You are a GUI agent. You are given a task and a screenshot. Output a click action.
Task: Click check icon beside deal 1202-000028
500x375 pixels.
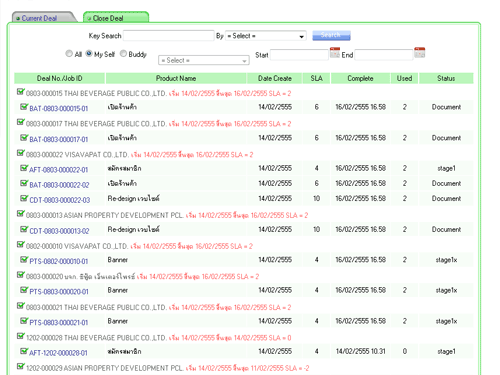tap(21, 336)
